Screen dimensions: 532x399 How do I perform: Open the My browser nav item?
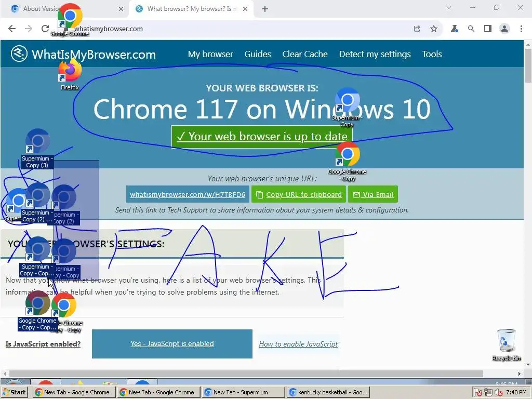click(x=210, y=54)
